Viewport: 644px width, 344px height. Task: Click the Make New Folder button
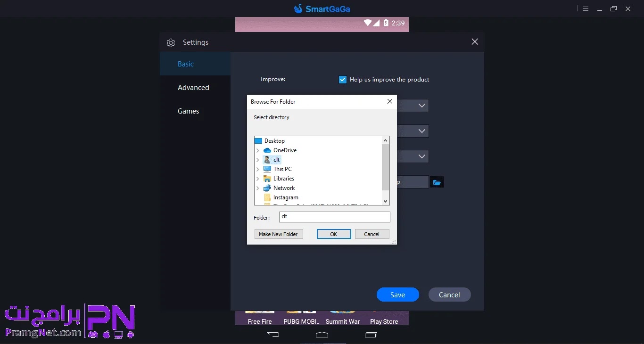click(279, 234)
